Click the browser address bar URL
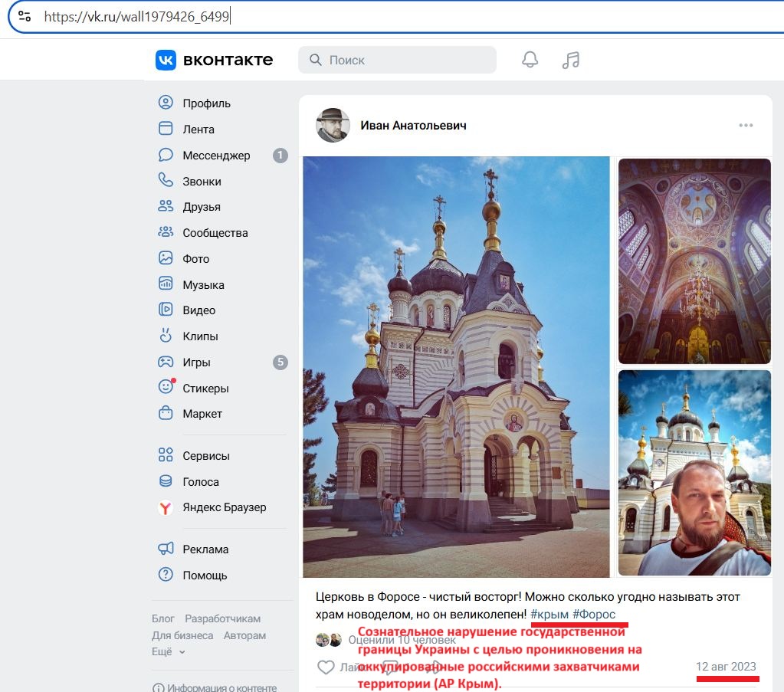 coord(136,17)
